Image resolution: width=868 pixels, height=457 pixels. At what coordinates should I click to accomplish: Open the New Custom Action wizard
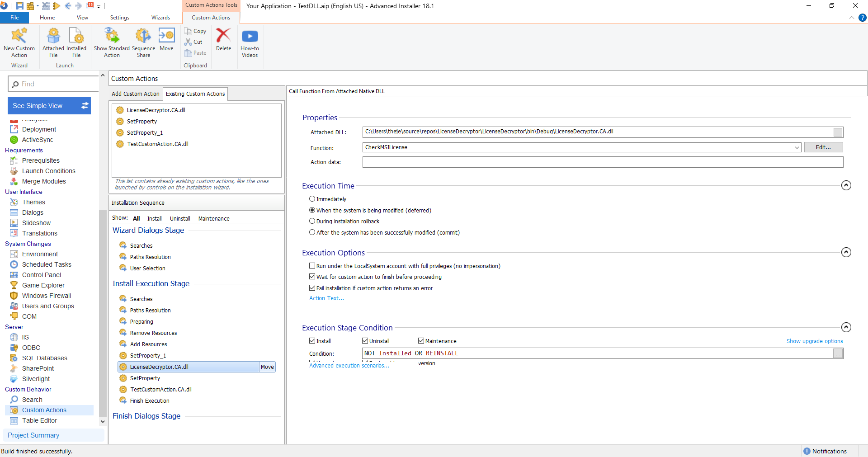pyautogui.click(x=19, y=42)
